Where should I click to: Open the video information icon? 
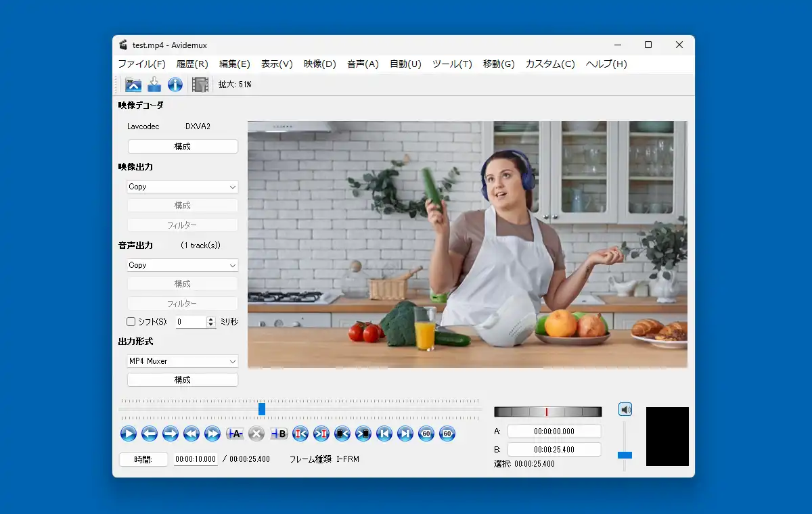point(175,85)
